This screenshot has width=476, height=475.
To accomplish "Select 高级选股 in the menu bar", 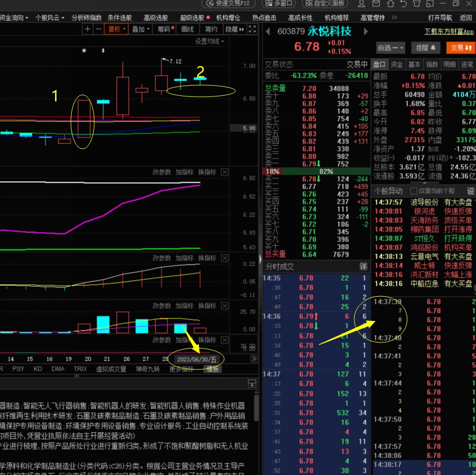I will pos(156,18).
